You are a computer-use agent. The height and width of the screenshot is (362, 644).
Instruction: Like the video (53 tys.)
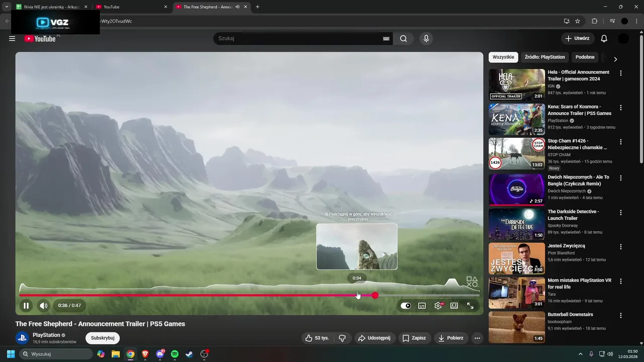coord(317,338)
